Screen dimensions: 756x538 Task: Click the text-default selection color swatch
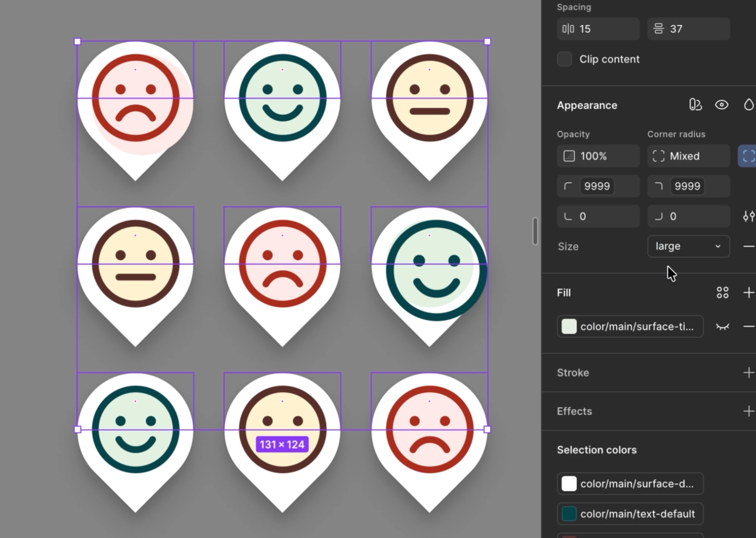pyautogui.click(x=569, y=514)
